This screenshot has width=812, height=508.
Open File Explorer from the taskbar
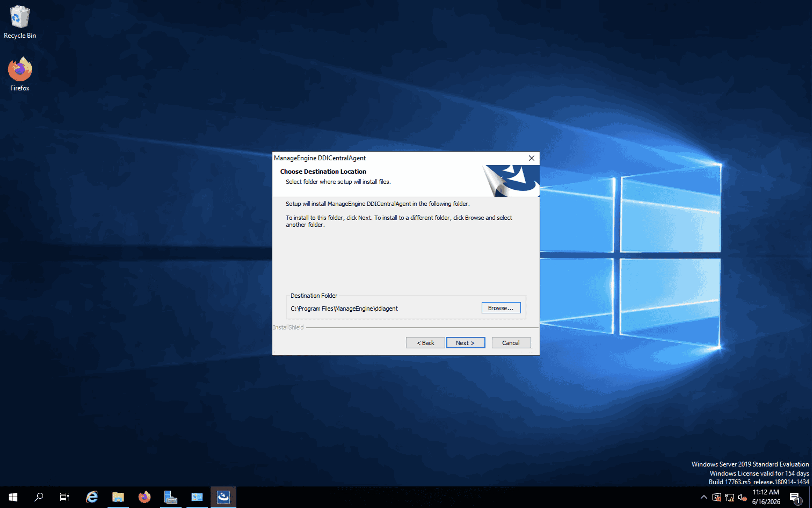(118, 497)
